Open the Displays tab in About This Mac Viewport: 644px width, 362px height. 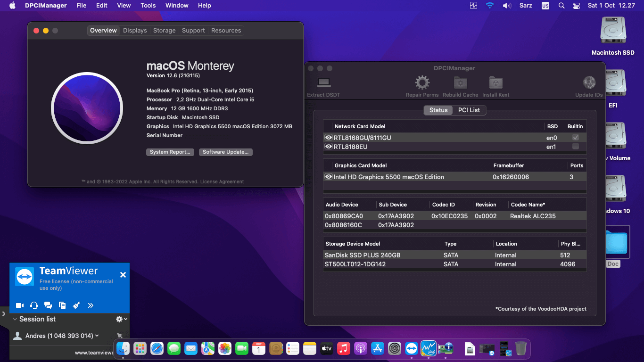(x=135, y=30)
